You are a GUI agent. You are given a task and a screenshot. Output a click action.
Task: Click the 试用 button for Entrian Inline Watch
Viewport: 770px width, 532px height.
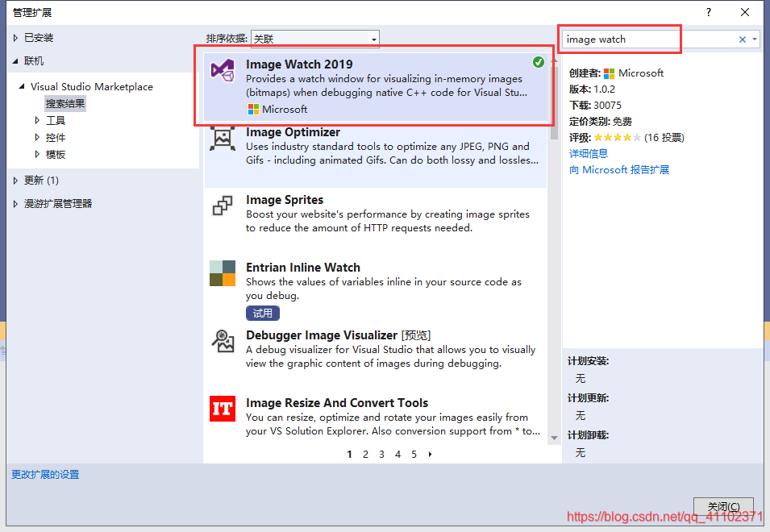coord(261,313)
